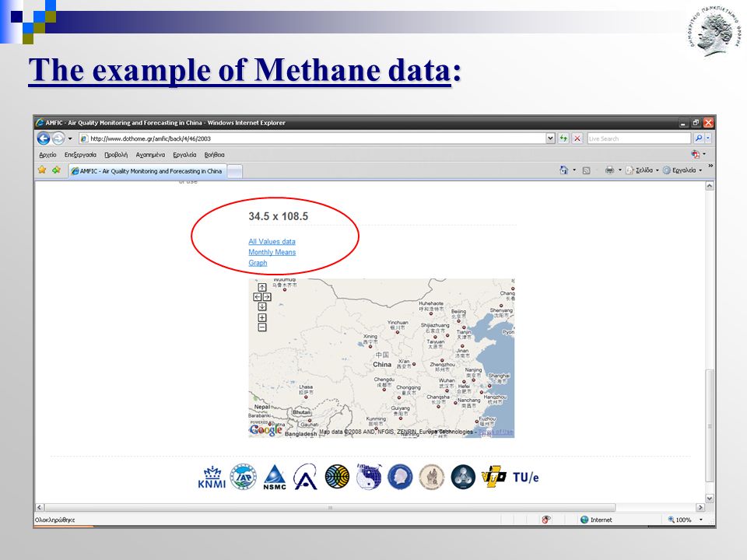Click the pop-up blocker status icon
Viewport: 747px width, 560px height.
(546, 520)
